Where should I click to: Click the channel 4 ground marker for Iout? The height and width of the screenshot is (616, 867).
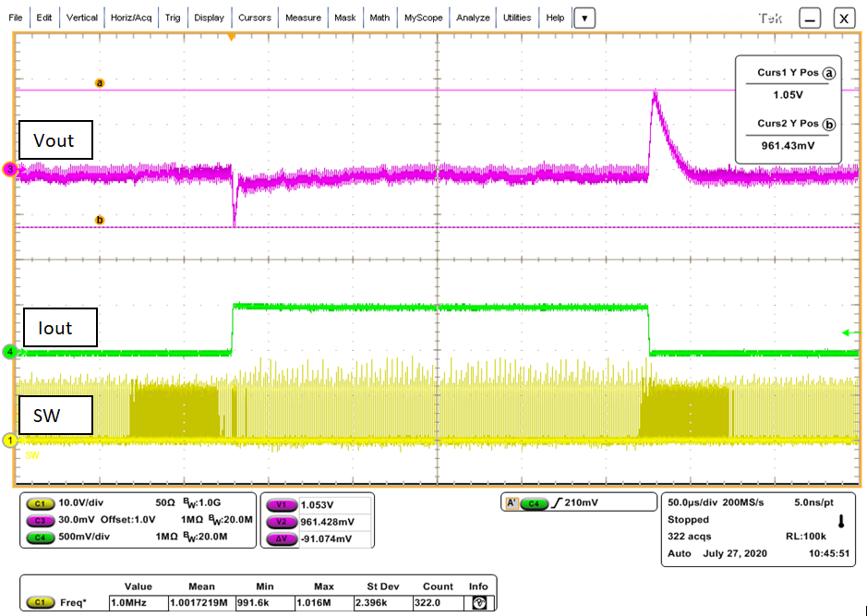click(x=10, y=352)
